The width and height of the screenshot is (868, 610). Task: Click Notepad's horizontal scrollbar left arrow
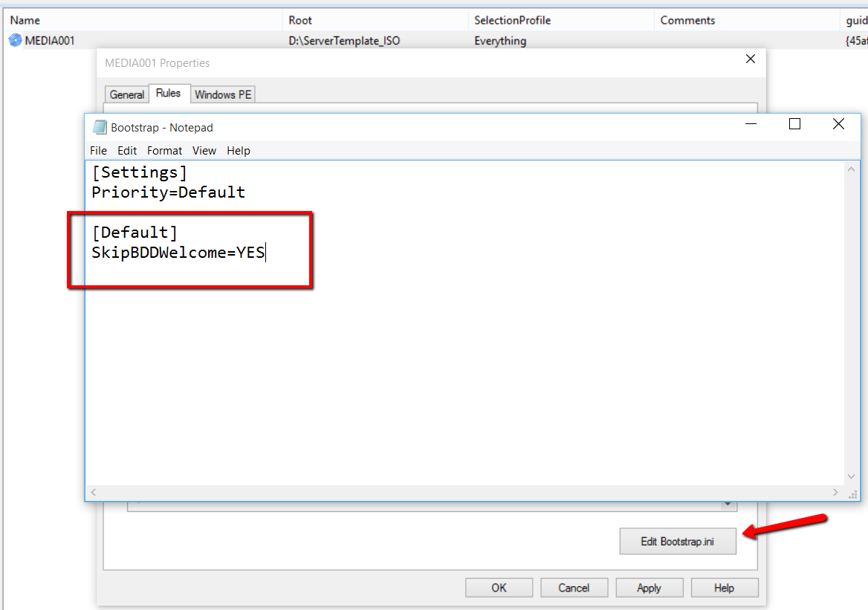coord(93,493)
